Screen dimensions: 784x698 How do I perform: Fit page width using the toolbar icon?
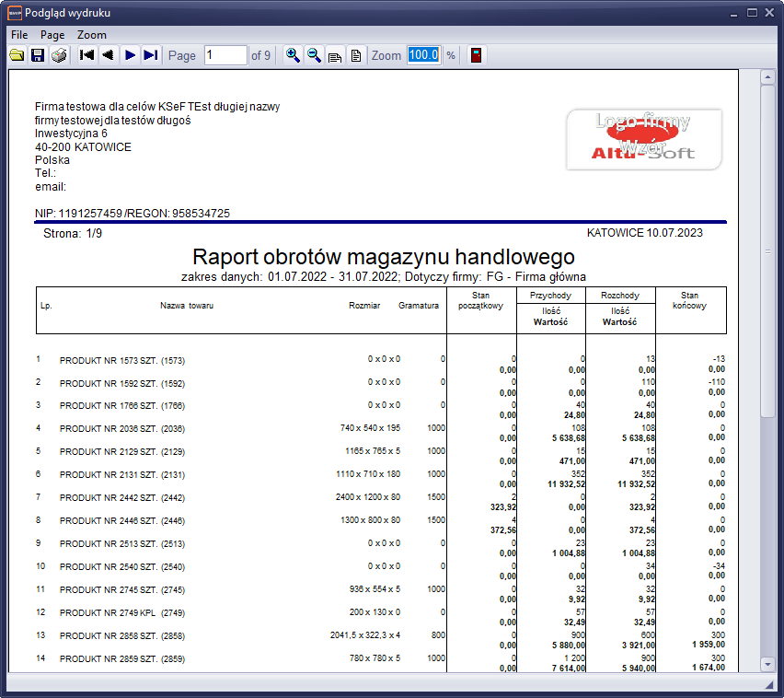pos(335,55)
